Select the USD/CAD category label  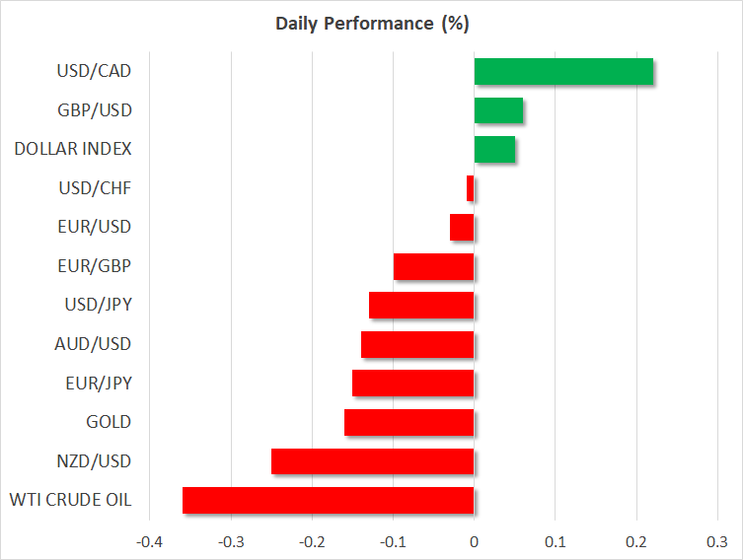tap(94, 72)
